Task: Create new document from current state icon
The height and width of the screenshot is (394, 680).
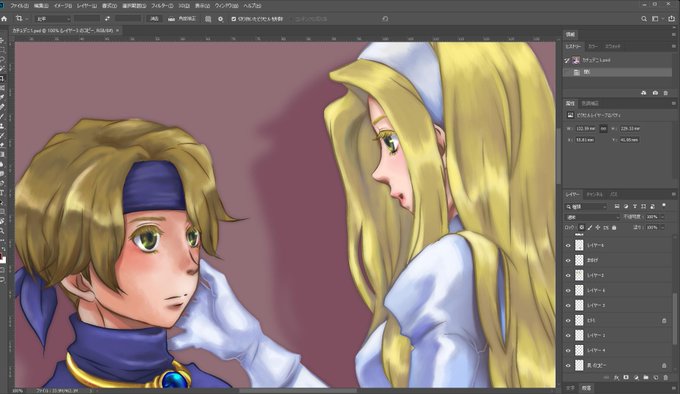Action: (x=644, y=93)
